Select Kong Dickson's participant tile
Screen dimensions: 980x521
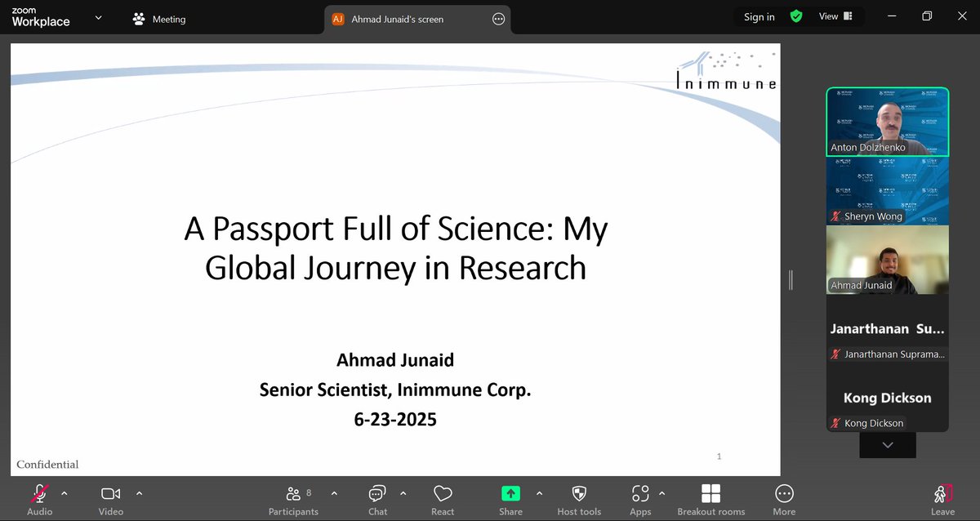888,398
